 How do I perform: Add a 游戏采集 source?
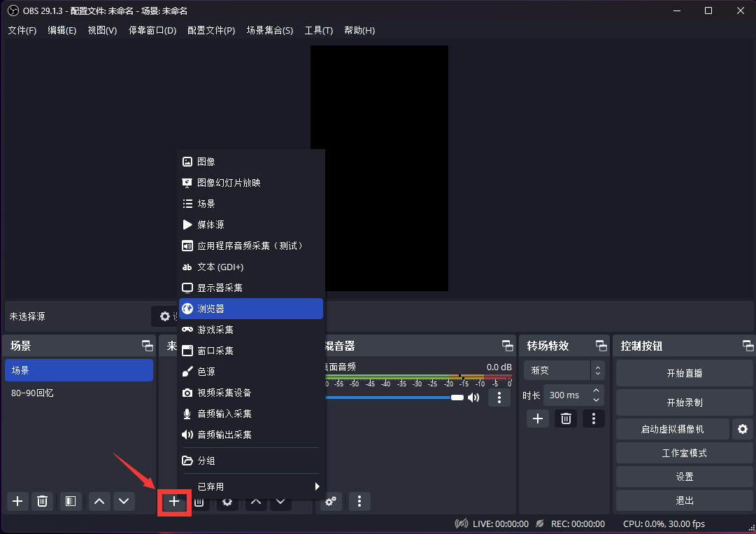(x=251, y=330)
